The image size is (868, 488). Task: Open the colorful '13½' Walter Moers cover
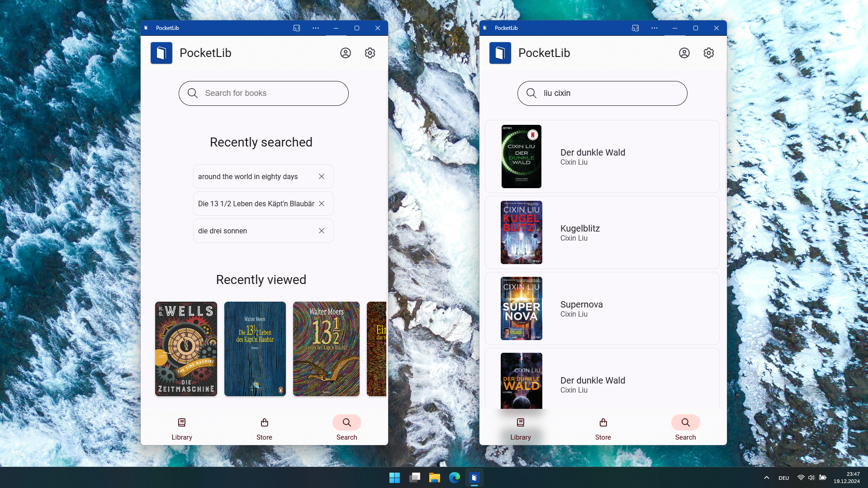[x=326, y=349]
